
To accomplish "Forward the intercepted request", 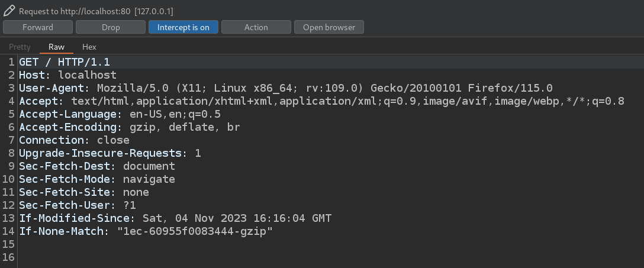I will point(38,27).
